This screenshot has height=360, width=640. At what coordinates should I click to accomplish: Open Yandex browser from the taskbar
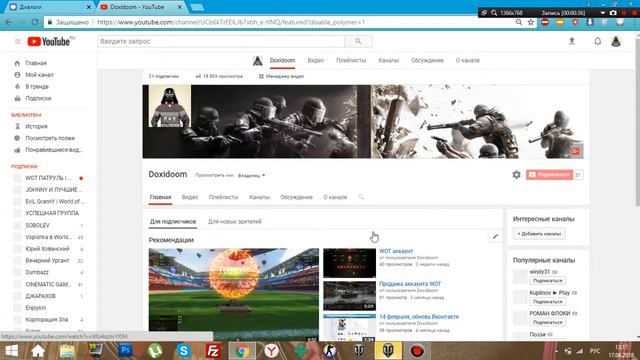click(271, 350)
